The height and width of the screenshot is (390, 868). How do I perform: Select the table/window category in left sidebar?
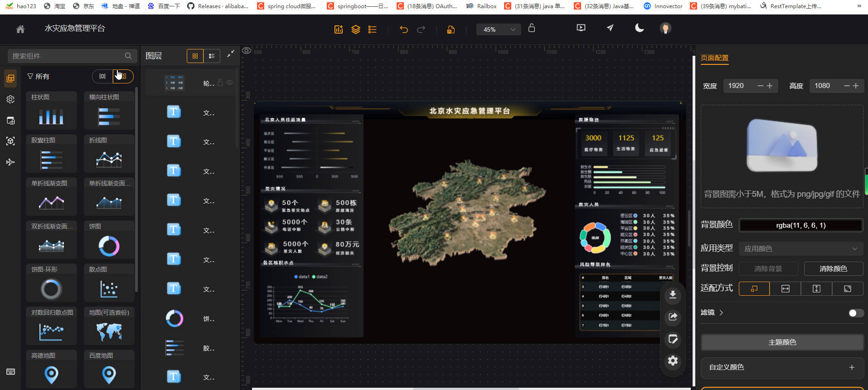10,121
